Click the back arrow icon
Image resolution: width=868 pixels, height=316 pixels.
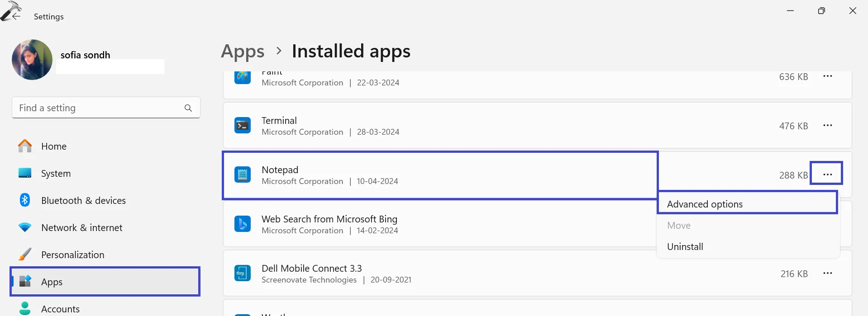pyautogui.click(x=16, y=16)
